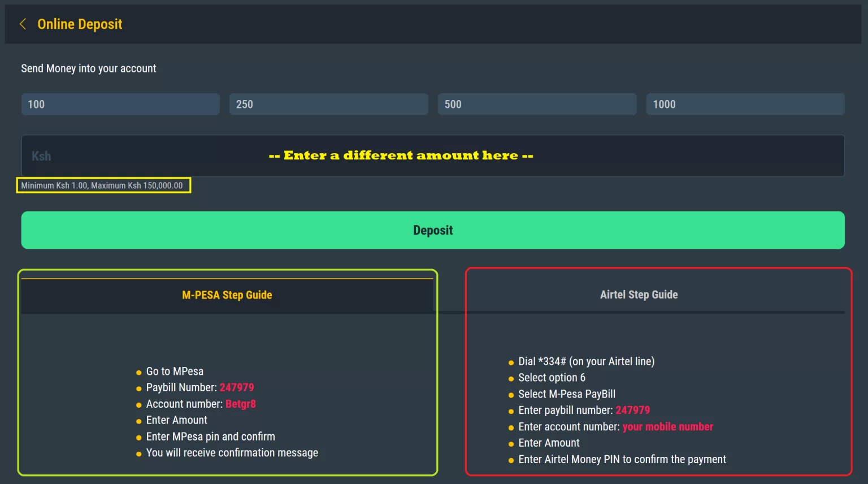Click the 'your mobile number' text
This screenshot has height=484, width=868.
[668, 426]
